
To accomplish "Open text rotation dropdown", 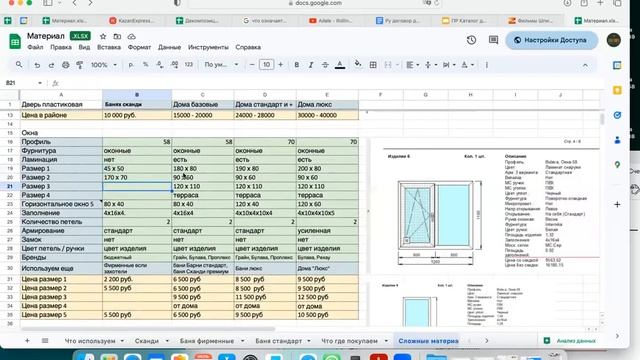I will point(467,65).
